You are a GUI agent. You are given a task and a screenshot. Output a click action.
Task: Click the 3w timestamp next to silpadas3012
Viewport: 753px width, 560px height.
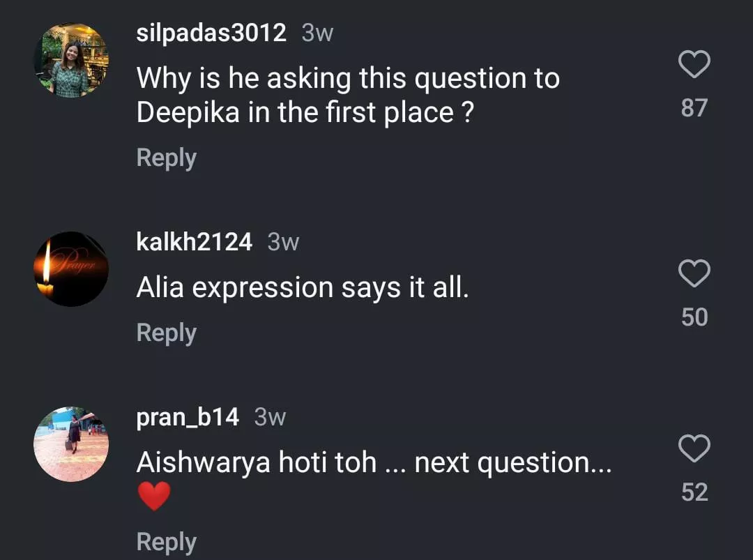[317, 33]
